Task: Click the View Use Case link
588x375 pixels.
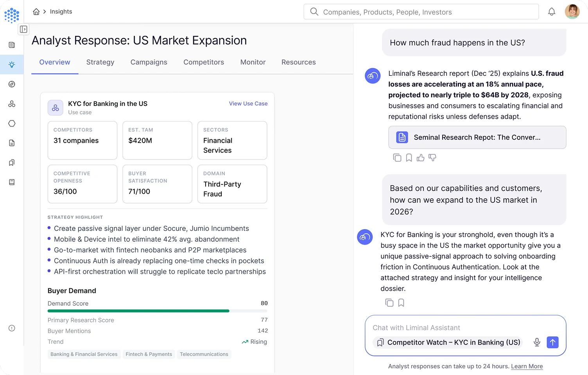Action: point(248,104)
